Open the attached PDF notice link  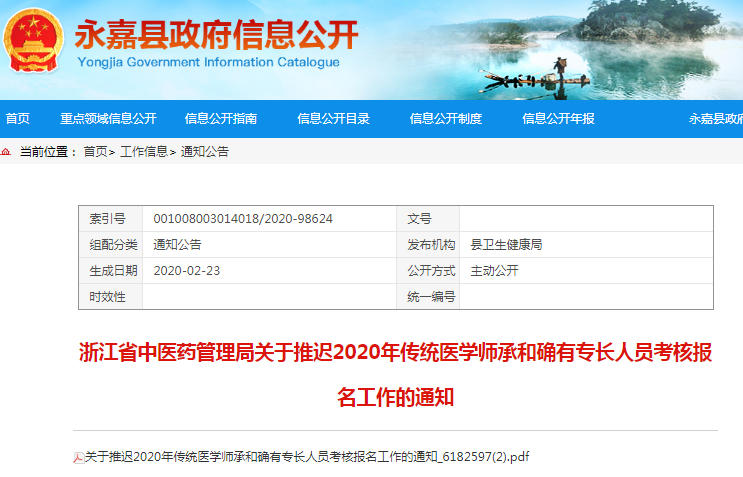(x=306, y=457)
